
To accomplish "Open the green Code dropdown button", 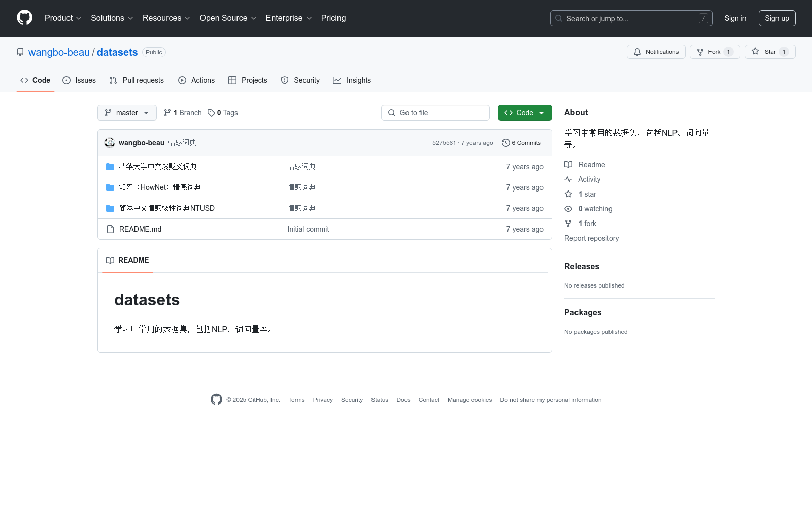I will click(x=525, y=113).
